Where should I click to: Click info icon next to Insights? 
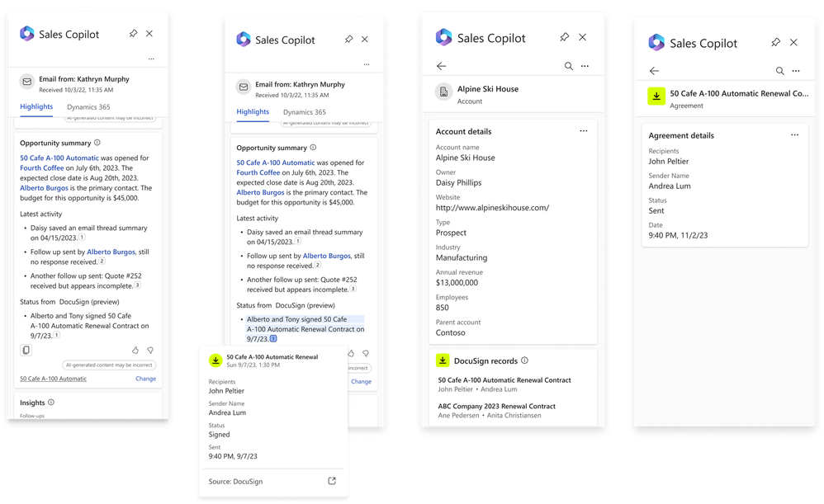pyautogui.click(x=51, y=403)
